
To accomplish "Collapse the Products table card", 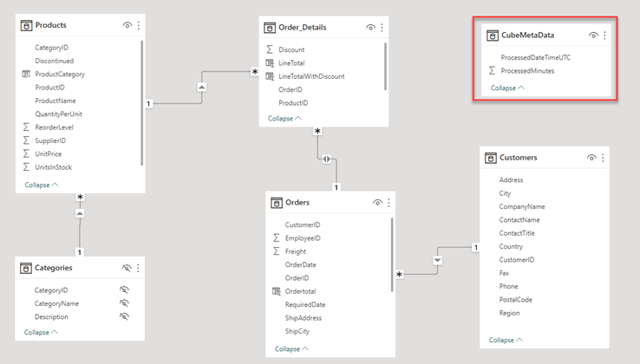I will tap(42, 185).
